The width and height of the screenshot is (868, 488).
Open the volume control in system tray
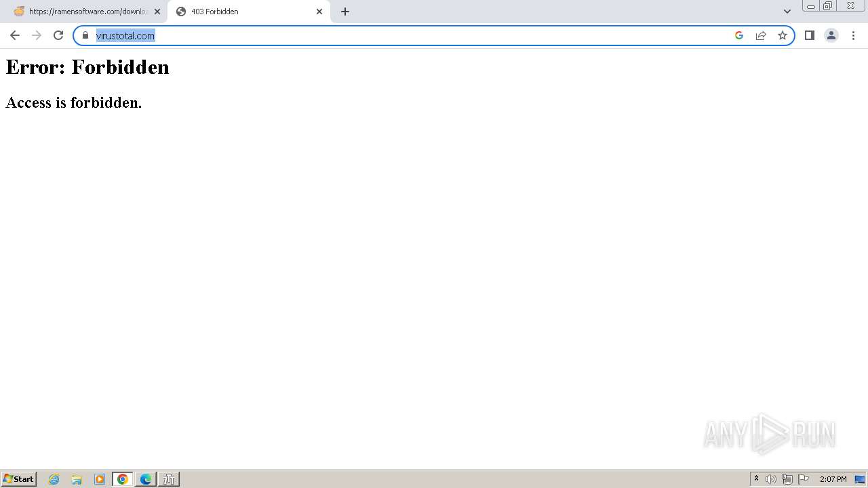pos(771,479)
